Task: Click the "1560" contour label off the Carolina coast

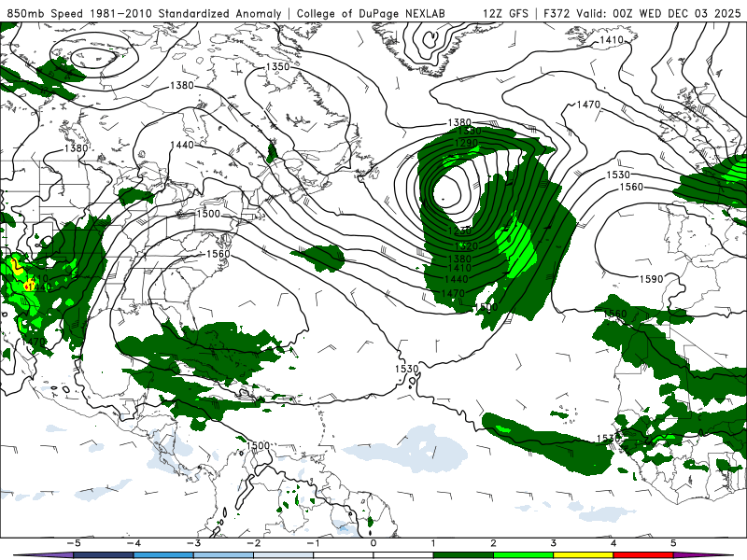Action: [218, 254]
